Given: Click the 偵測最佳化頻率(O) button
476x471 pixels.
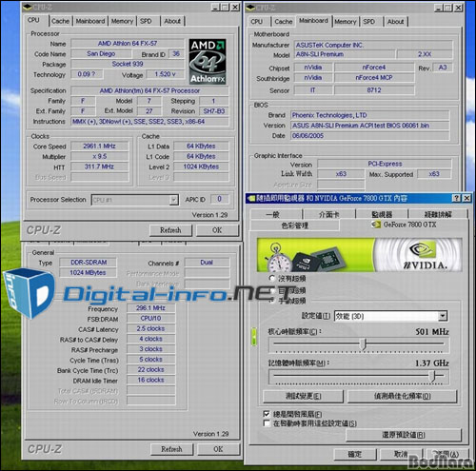Looking at the screenshot, I should (403, 396).
